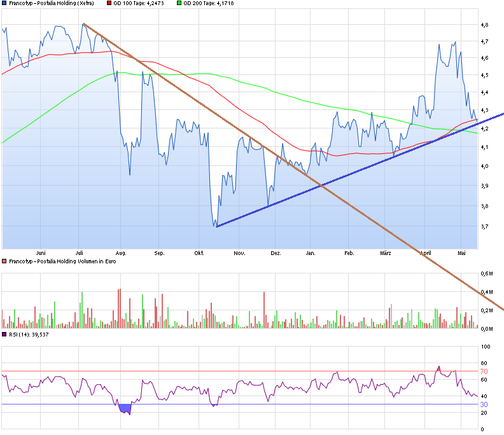
Task: Click the 0,2M volume axis value
Action: click(487, 310)
